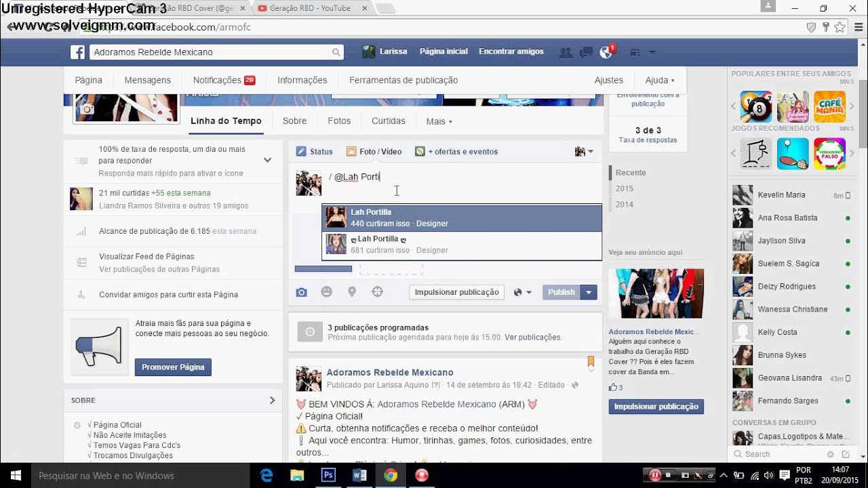
Task: Click the emoji feeling icon in composer
Action: click(327, 292)
